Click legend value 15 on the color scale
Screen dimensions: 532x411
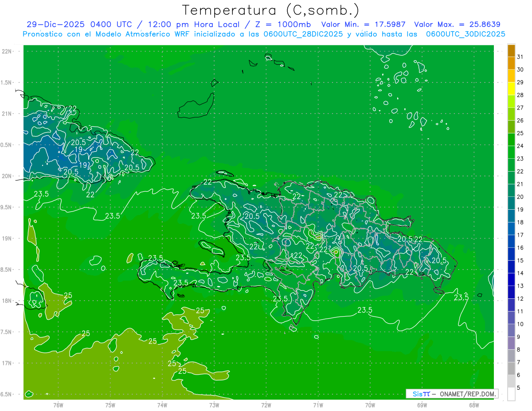click(520, 260)
